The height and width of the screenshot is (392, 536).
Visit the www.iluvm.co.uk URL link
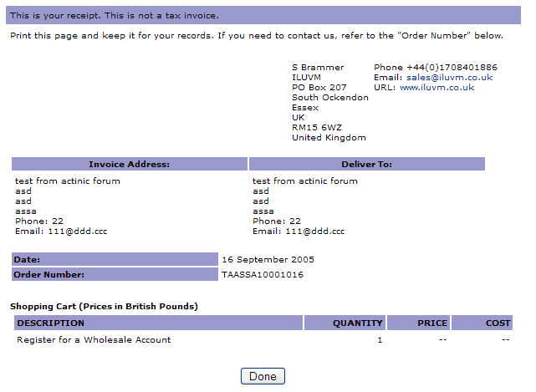pos(436,88)
